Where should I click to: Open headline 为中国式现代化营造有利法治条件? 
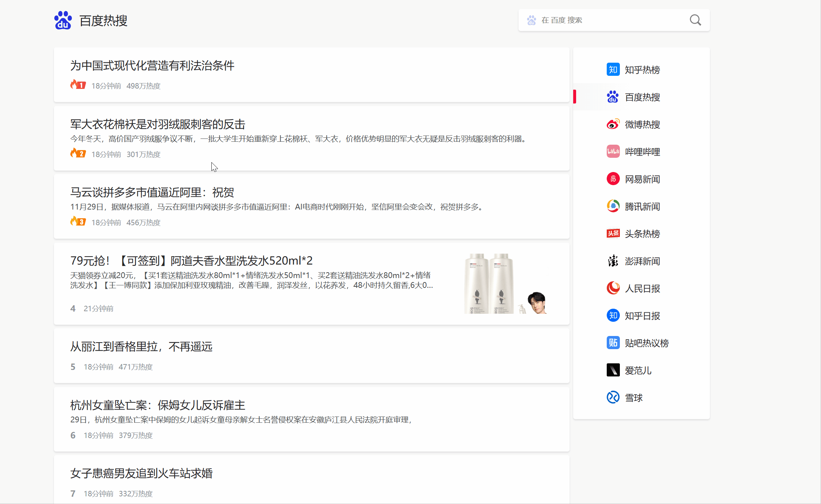(152, 66)
